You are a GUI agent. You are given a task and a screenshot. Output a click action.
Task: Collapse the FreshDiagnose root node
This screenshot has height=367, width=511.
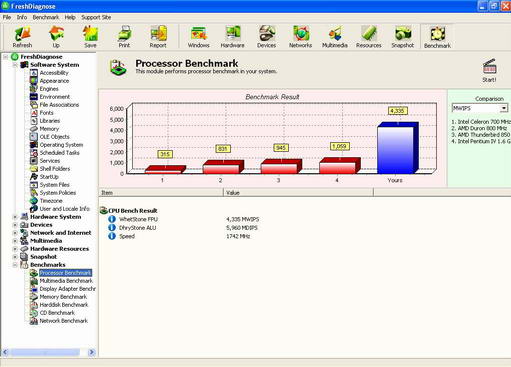click(6, 57)
